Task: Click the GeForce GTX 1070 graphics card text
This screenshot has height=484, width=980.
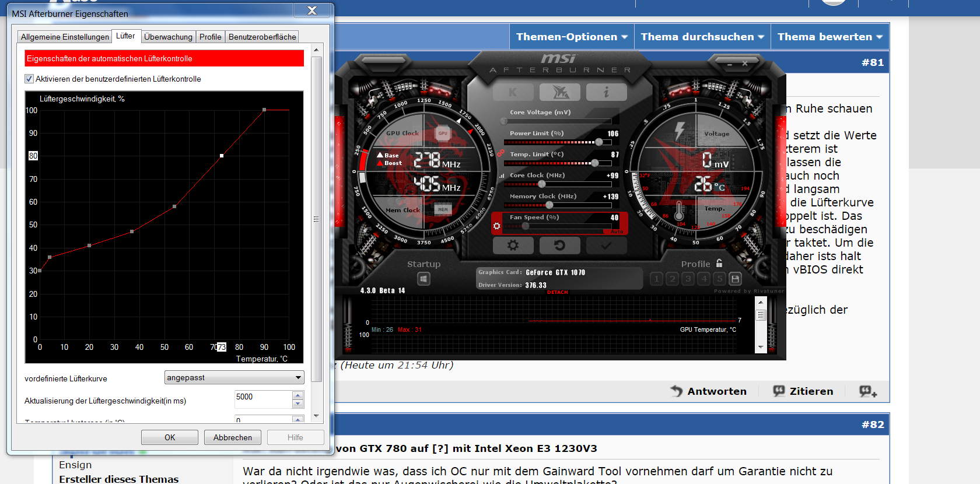Action: click(x=555, y=272)
